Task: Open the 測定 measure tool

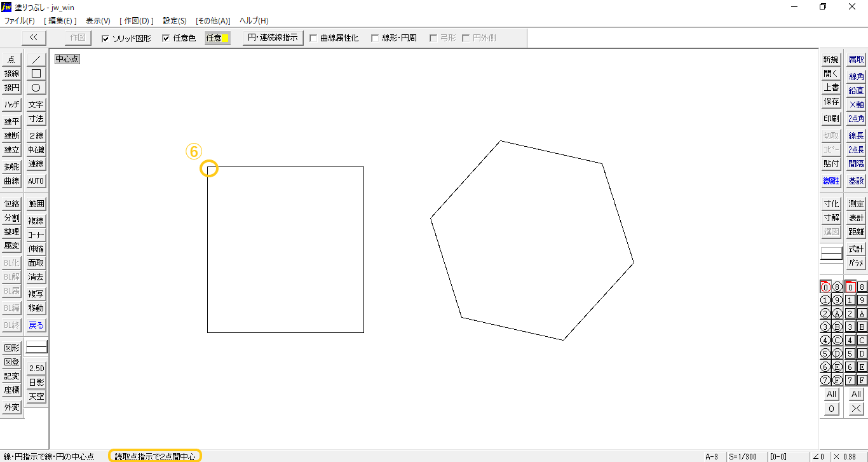Action: point(856,204)
